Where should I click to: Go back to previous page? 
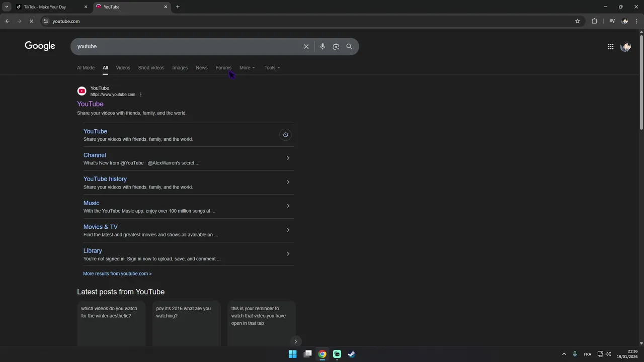coord(7,21)
